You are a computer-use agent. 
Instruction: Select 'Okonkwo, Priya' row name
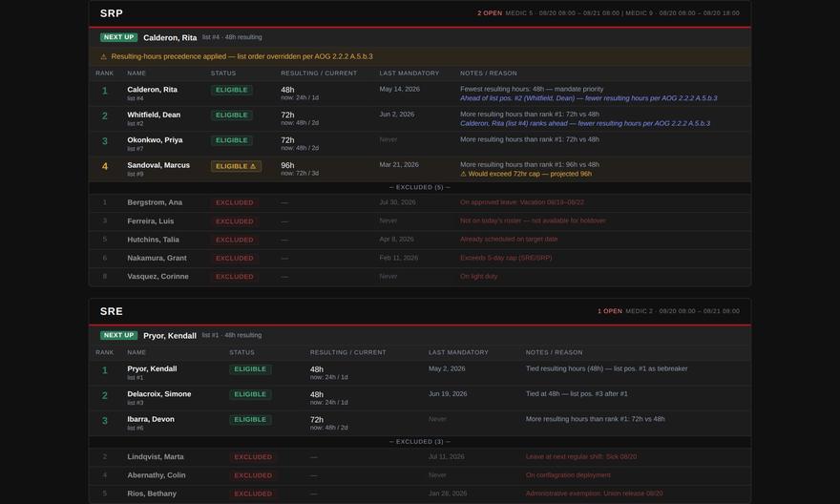(155, 140)
